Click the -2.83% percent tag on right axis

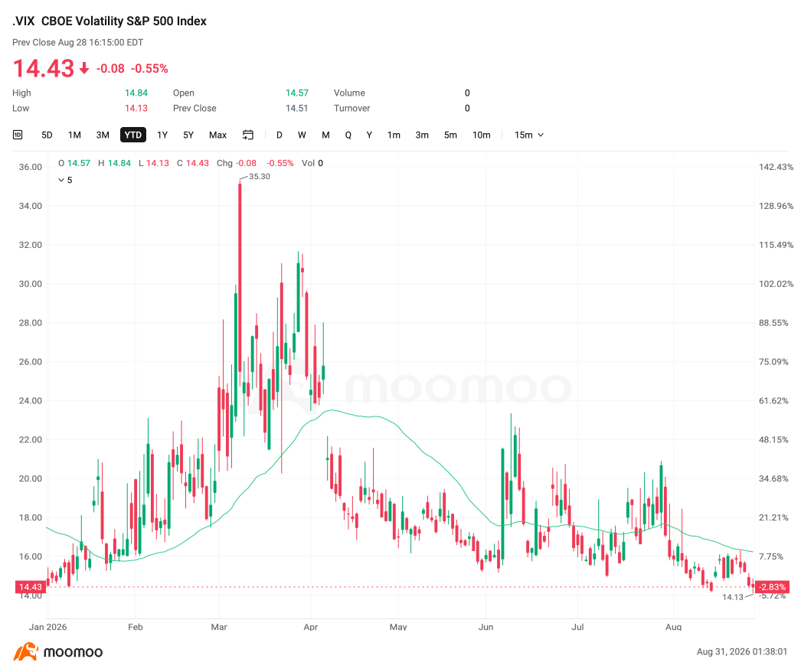point(772,587)
